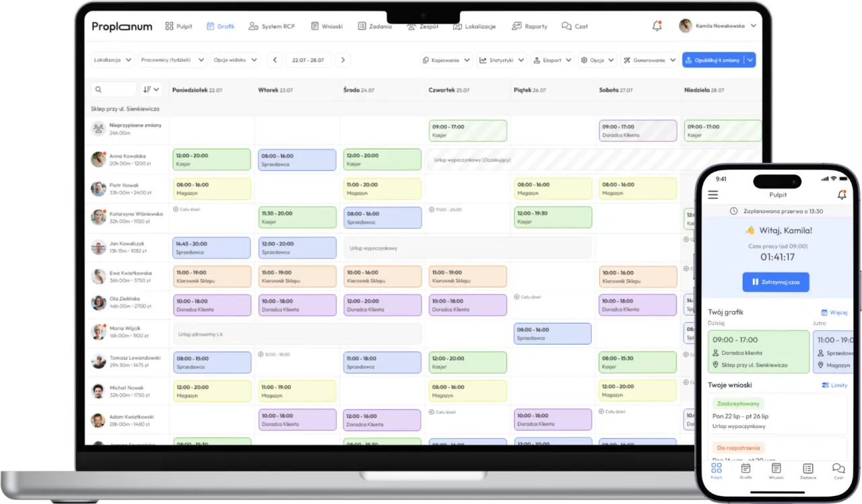Expand the Eksport dropdown
The height and width of the screenshot is (504, 862).
click(x=552, y=60)
